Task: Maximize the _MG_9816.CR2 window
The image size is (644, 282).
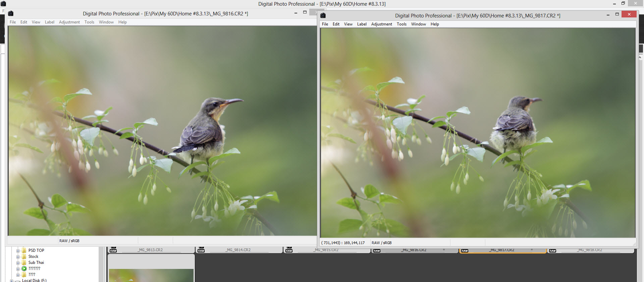Action: (305, 12)
